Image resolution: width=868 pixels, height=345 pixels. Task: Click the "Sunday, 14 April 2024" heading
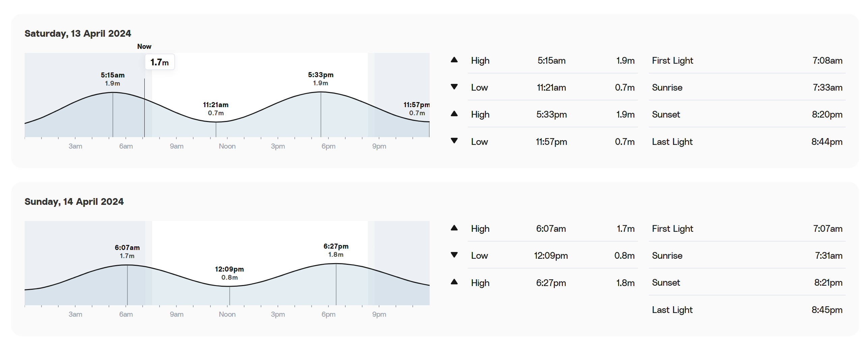coord(74,202)
